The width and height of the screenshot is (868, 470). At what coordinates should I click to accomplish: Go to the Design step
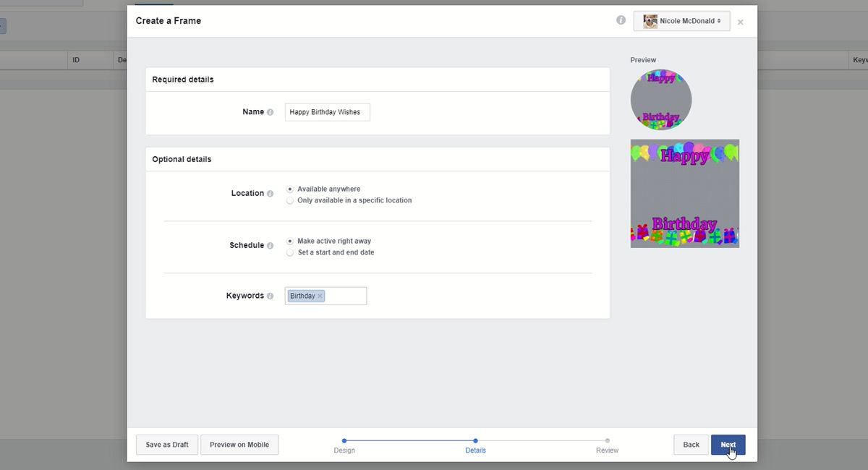click(344, 445)
